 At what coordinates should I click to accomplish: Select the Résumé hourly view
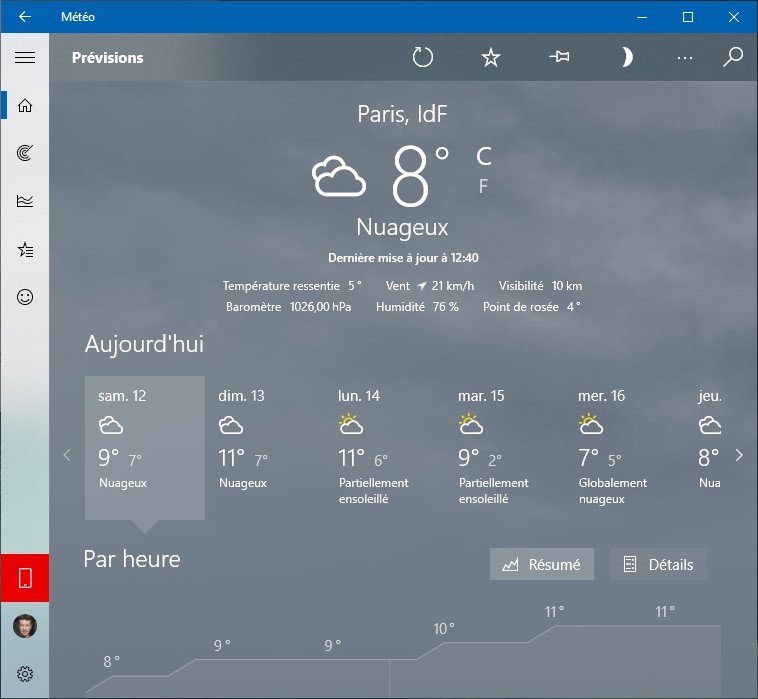[x=542, y=564]
